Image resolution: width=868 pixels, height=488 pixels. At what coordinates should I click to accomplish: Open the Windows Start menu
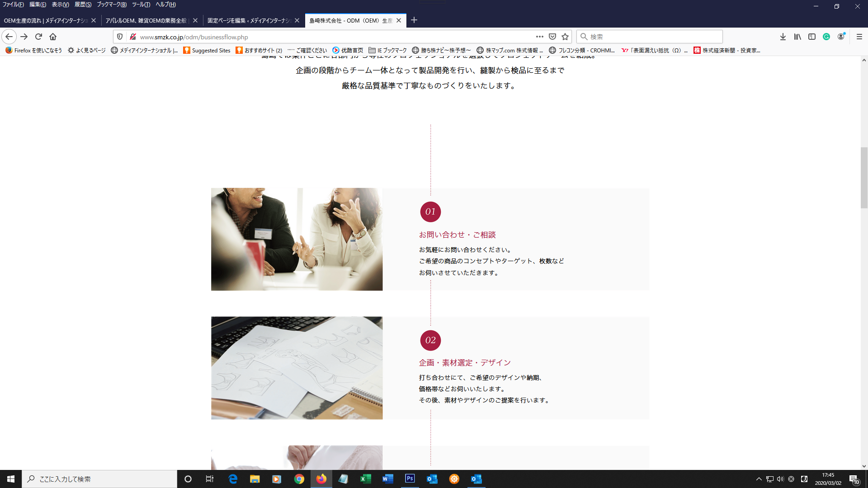[11, 479]
